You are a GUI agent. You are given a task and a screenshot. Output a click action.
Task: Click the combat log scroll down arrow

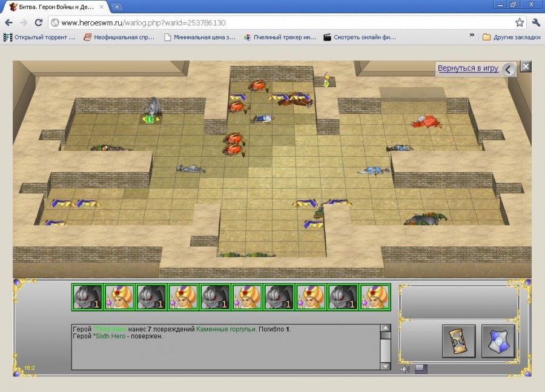pos(386,365)
